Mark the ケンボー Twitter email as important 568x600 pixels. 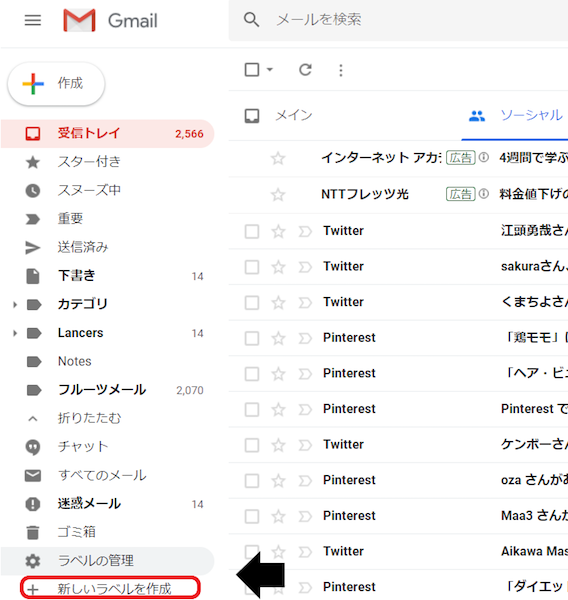[305, 445]
